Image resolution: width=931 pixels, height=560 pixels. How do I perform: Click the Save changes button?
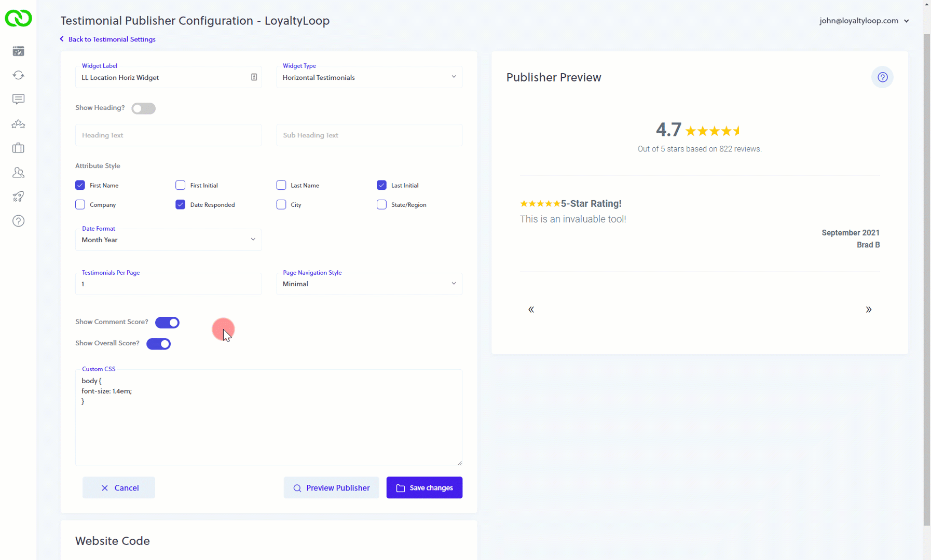point(424,488)
